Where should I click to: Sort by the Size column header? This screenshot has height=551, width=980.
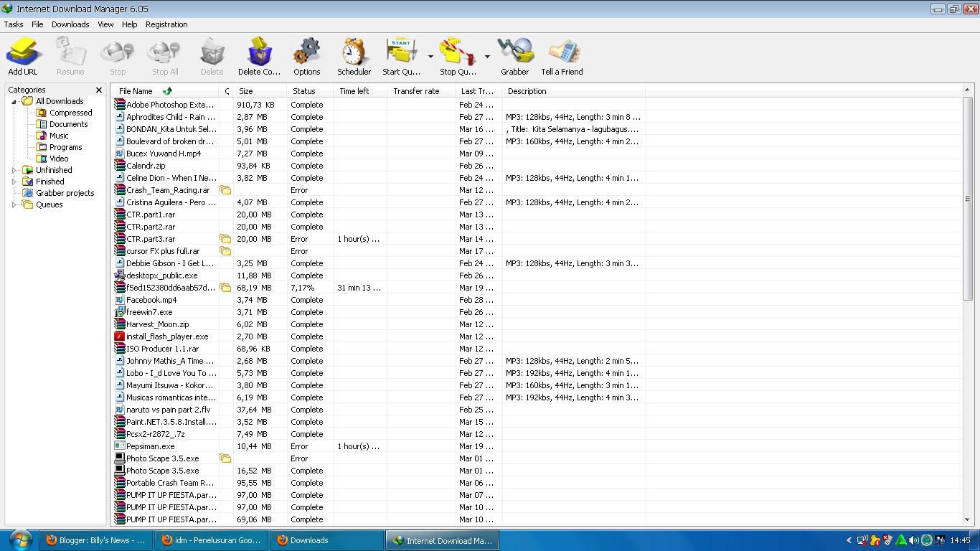tap(260, 91)
